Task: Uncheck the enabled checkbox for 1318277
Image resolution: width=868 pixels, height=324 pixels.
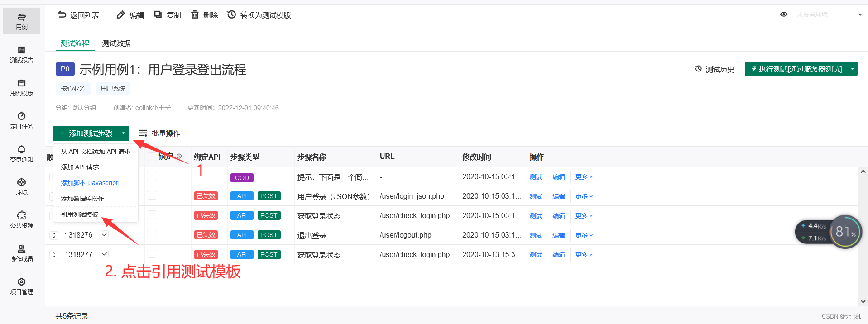Action: coord(105,254)
